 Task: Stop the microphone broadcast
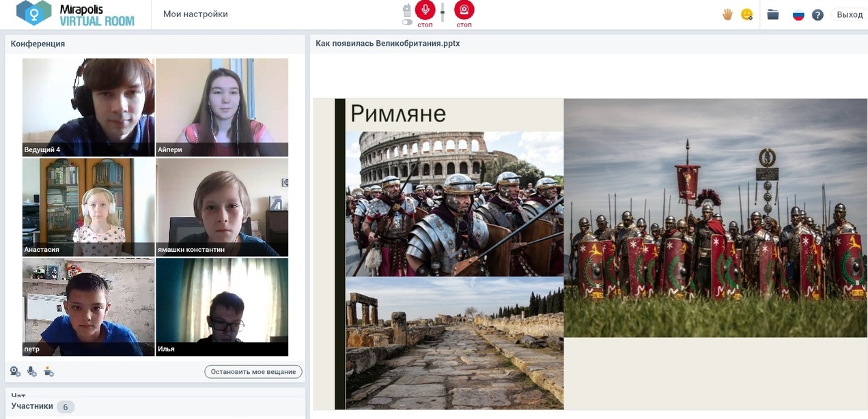425,10
